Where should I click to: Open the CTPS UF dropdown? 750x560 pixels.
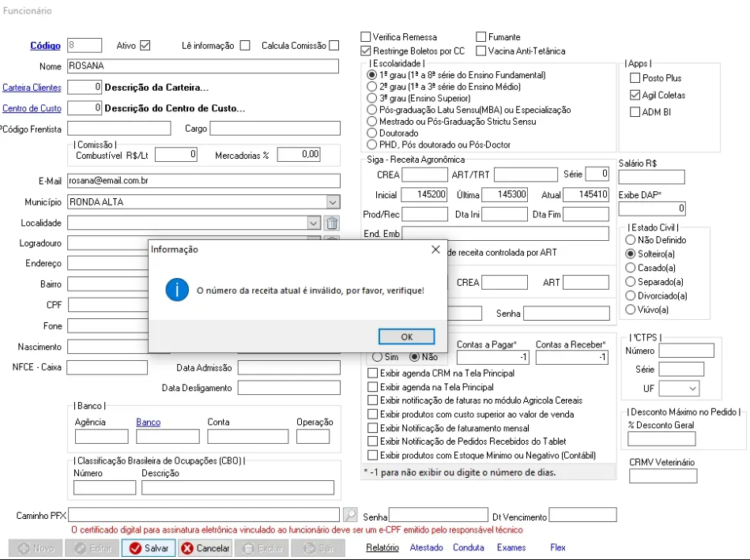click(692, 389)
